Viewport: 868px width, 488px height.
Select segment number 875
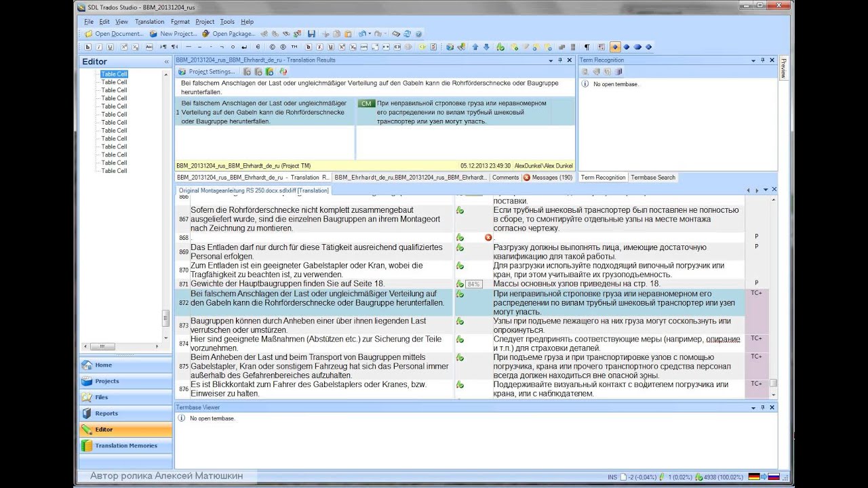tap(183, 367)
